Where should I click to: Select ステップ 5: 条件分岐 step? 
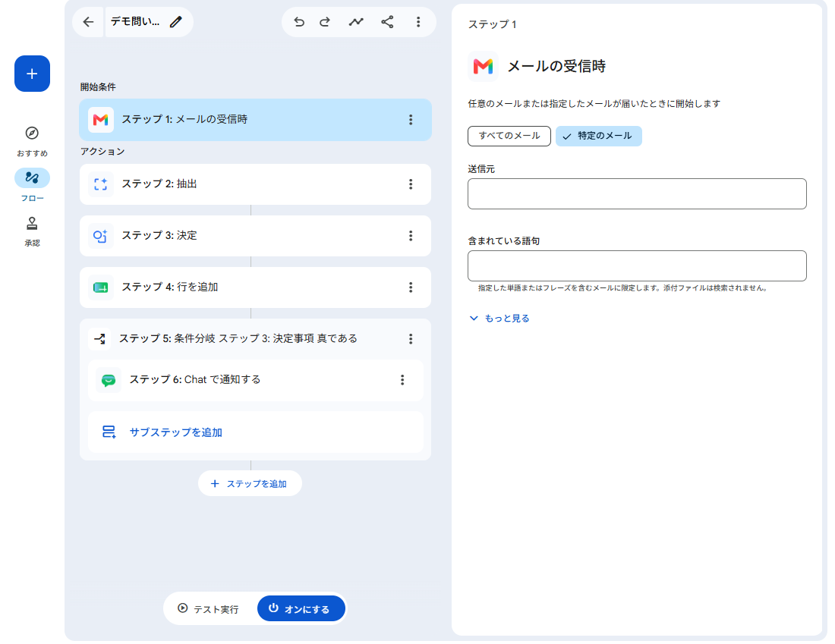point(256,339)
